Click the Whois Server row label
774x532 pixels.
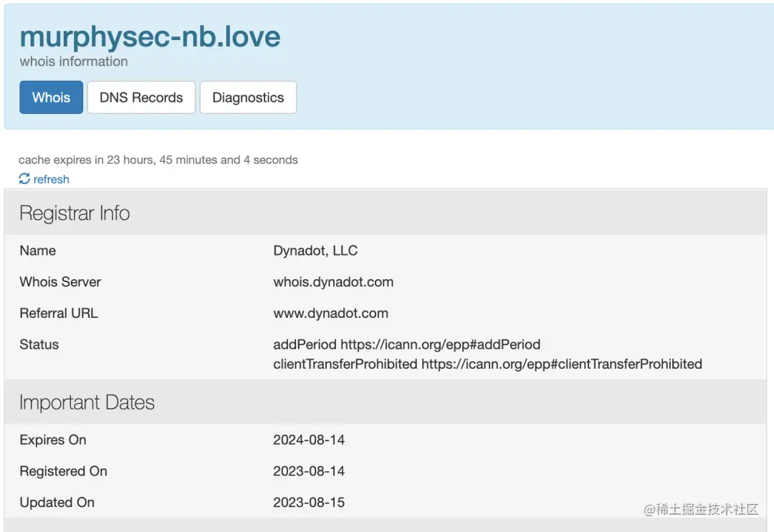point(60,281)
